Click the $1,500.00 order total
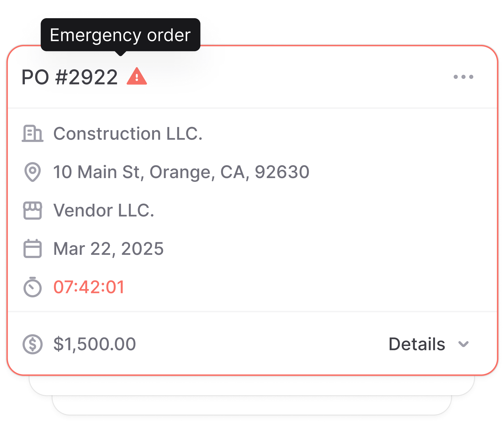Image resolution: width=504 pixels, height=423 pixels. pyautogui.click(x=95, y=344)
